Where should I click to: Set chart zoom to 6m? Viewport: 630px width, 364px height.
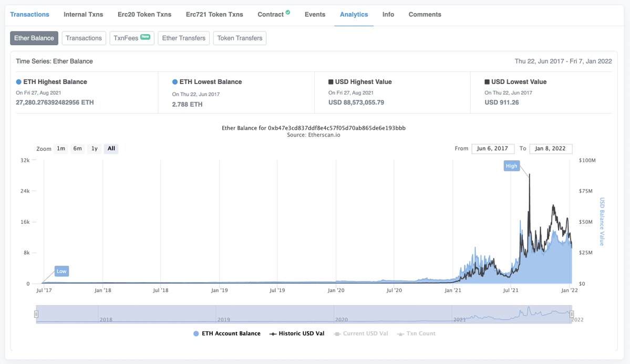click(x=78, y=149)
